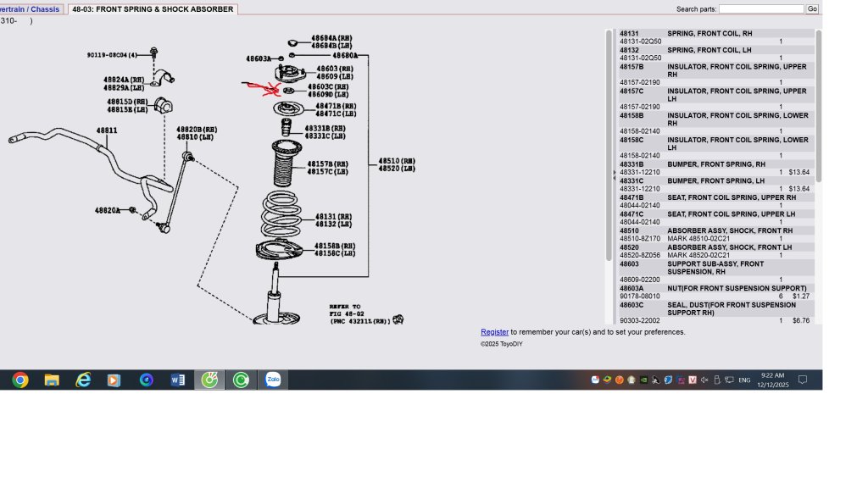Click the muted volume speaker icon
The image size is (868, 488).
[x=704, y=380]
